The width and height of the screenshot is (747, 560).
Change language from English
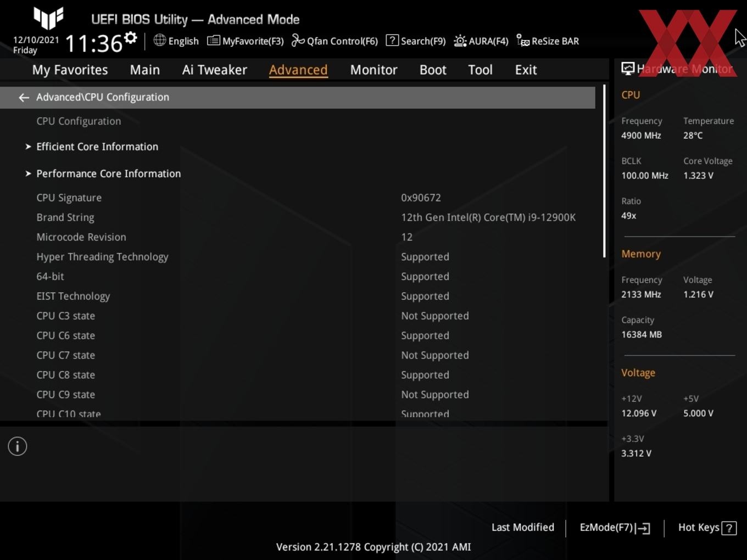coord(183,41)
